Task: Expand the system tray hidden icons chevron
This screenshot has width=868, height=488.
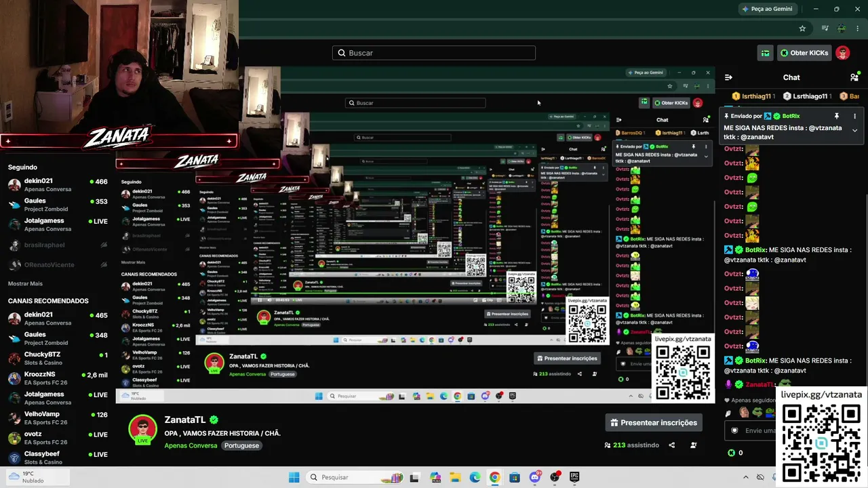Action: coord(746,477)
